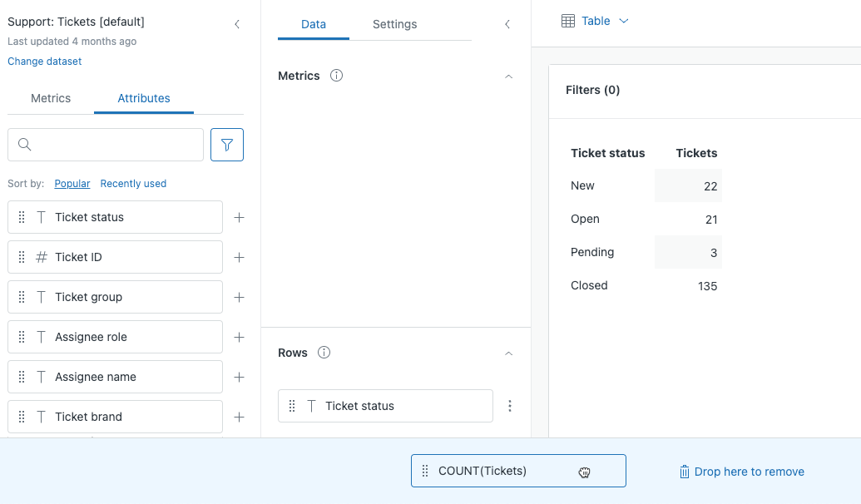The image size is (861, 504).
Task: Sort attributes by Recently used
Action: click(133, 184)
